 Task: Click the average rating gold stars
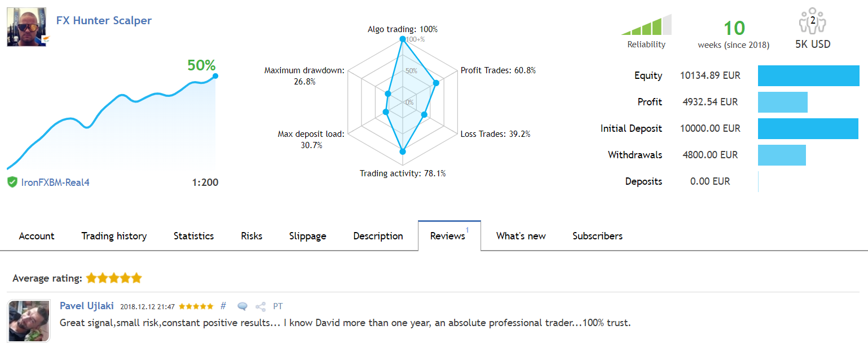point(114,278)
